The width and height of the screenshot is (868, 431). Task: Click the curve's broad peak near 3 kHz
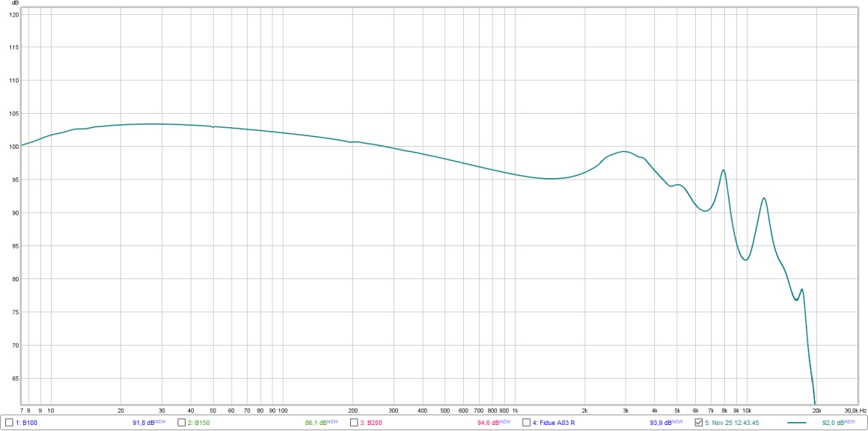tap(624, 151)
